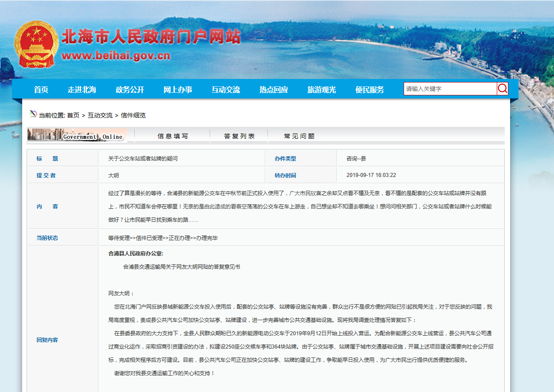Switch to the 信息填写 tab

pyautogui.click(x=173, y=135)
